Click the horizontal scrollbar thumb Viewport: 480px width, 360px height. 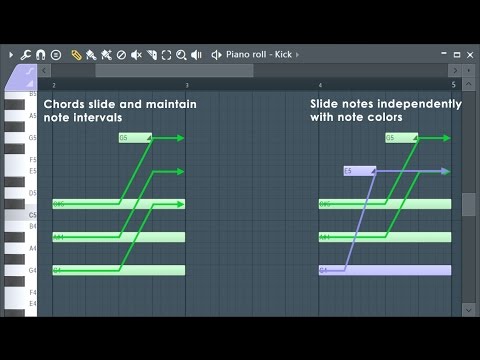(x=174, y=71)
